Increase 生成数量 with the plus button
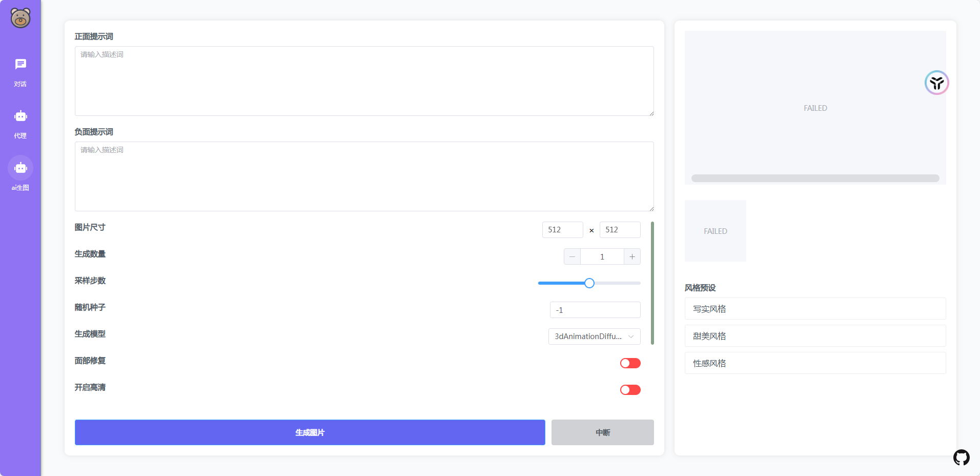 coord(632,256)
